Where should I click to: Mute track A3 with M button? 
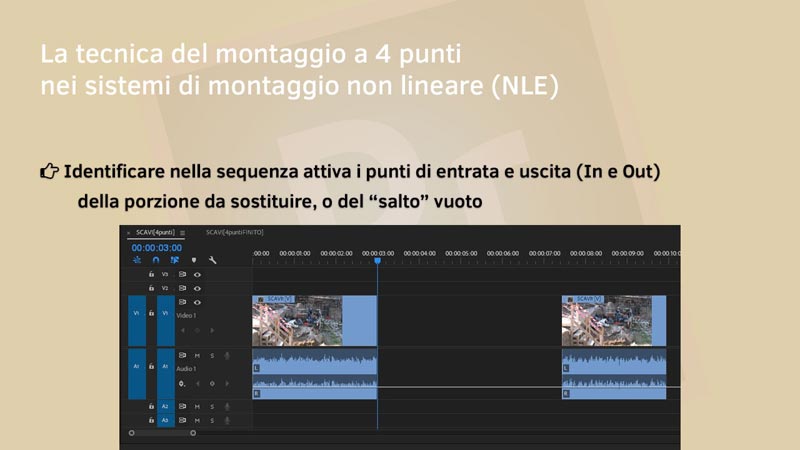pos(197,420)
